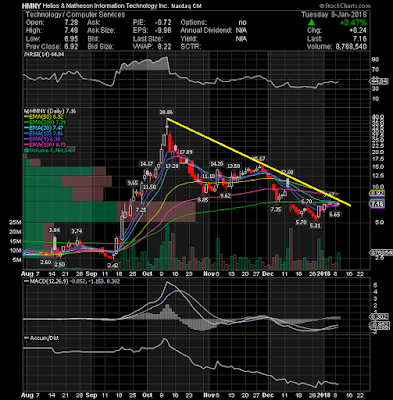
Task: Click the Tuesday 9-Jan-2018 date
Action: pos(334,14)
